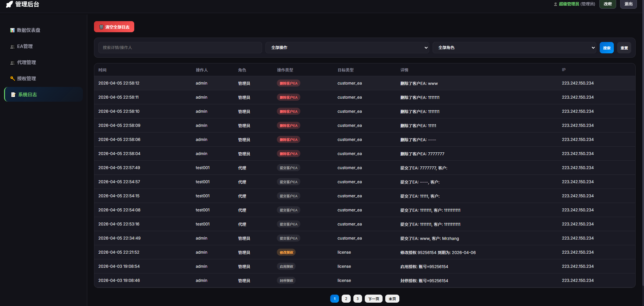Open 授权管理 via its key icon
Image resolution: width=644 pixels, height=306 pixels.
[x=12, y=79]
